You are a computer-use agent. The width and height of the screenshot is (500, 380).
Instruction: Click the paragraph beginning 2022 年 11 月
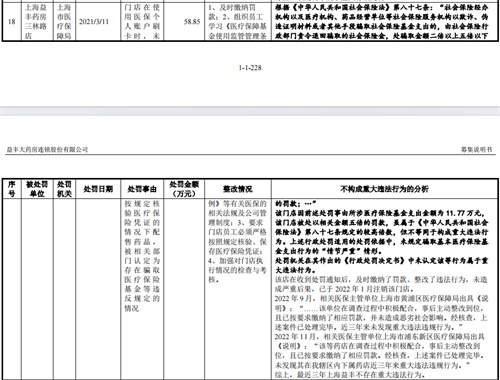(x=380, y=351)
